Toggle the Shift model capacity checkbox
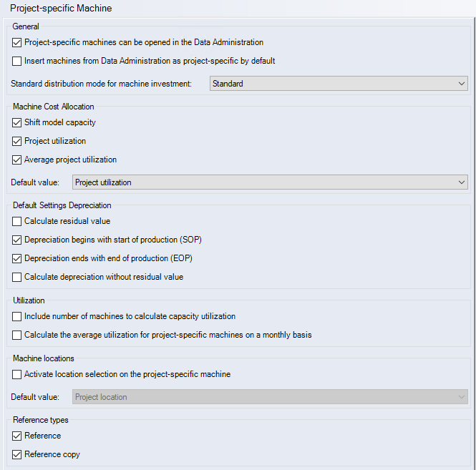Image resolution: width=476 pixels, height=470 pixels. coord(17,123)
